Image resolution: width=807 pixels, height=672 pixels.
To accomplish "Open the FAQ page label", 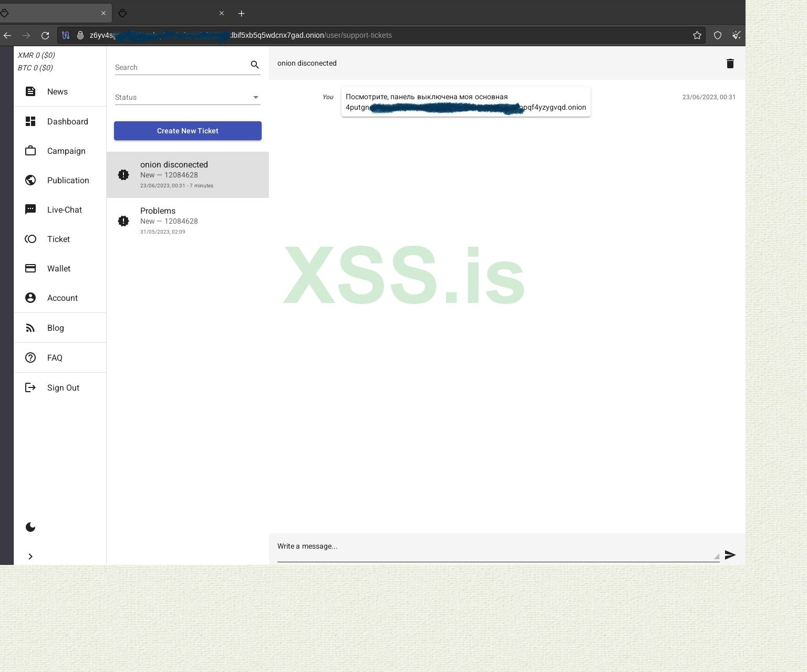I will tap(55, 358).
